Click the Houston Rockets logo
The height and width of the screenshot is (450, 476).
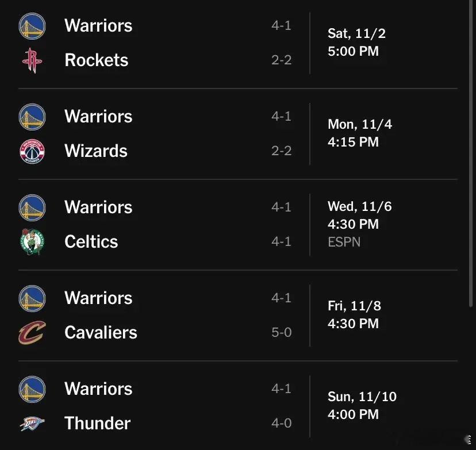[x=32, y=60]
